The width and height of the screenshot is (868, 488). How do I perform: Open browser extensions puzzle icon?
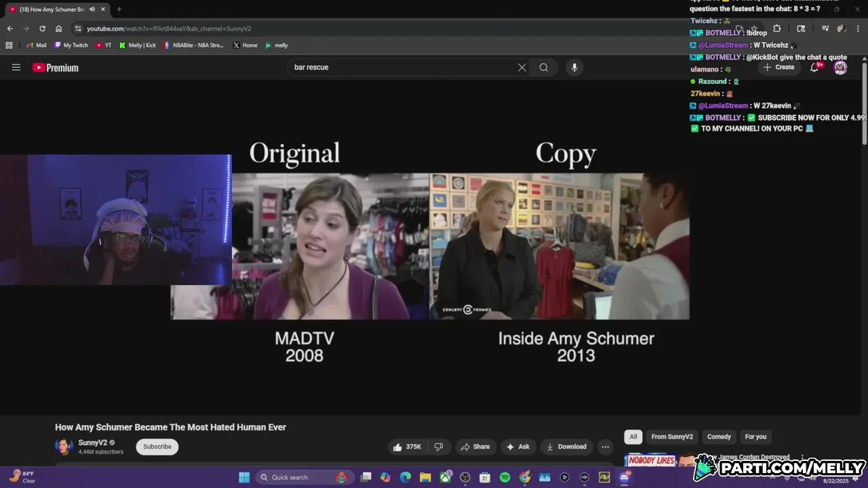777,28
